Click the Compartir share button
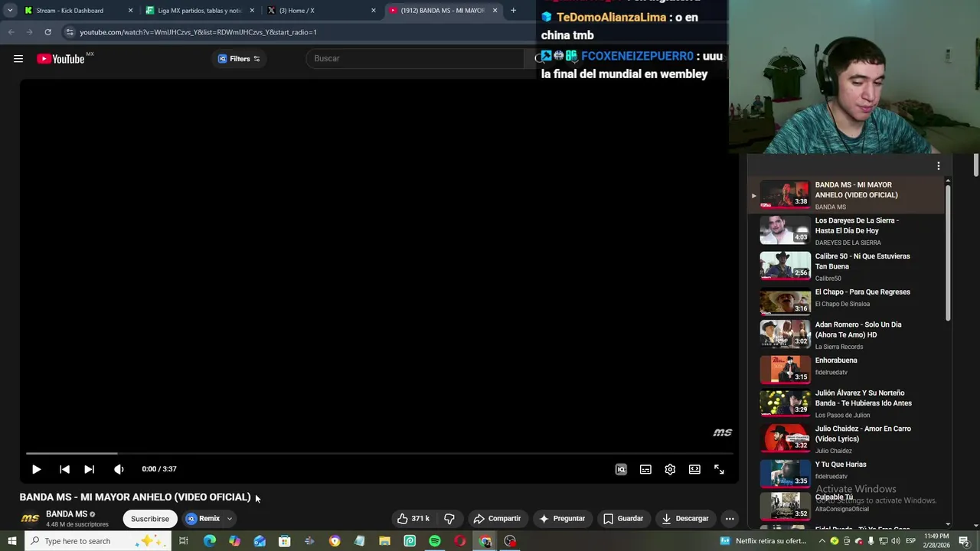This screenshot has width=980, height=551. tap(497, 519)
